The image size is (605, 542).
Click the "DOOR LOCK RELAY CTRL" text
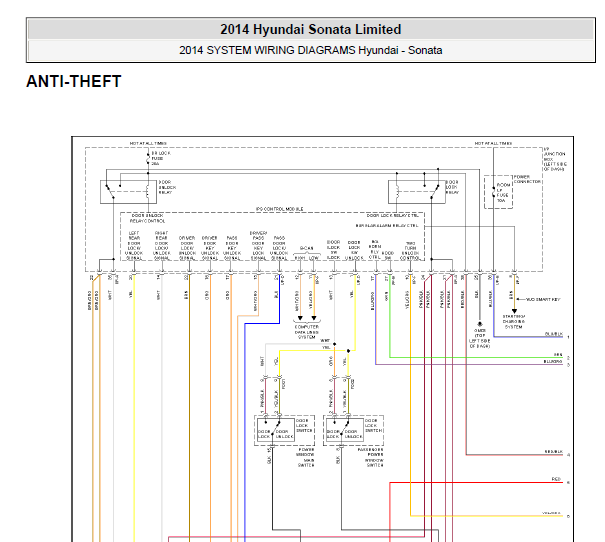pos(392,216)
